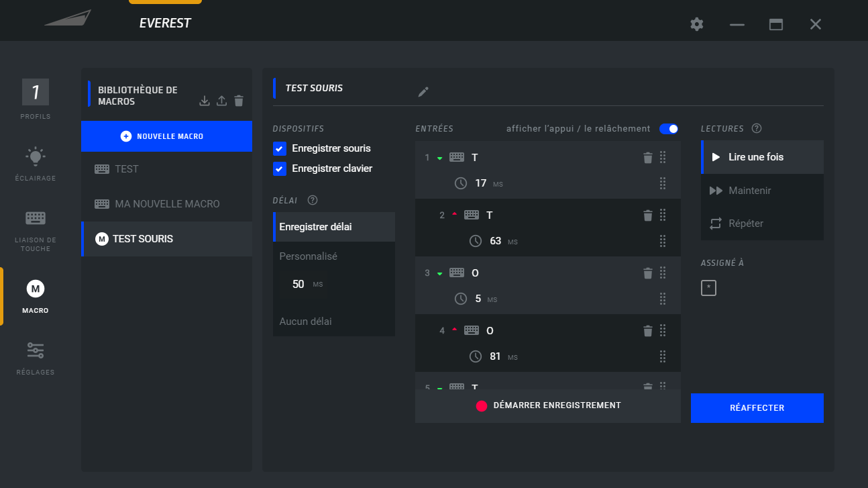The image size is (868, 488).
Task: Start recording with DÉMARRER ENREGISTREMENT
Action: click(x=547, y=405)
